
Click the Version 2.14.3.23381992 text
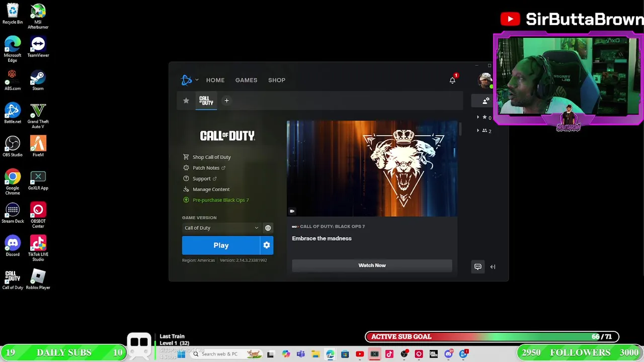[244, 260]
